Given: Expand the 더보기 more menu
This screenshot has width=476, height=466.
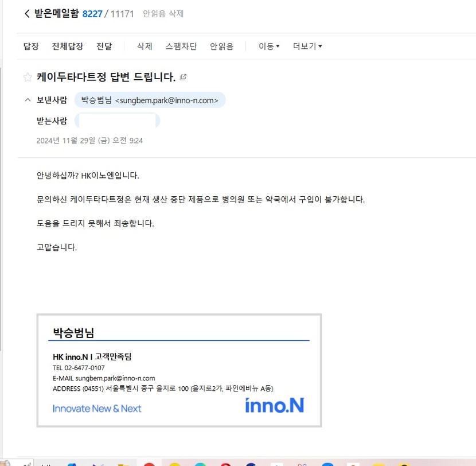Looking at the screenshot, I should coord(307,46).
